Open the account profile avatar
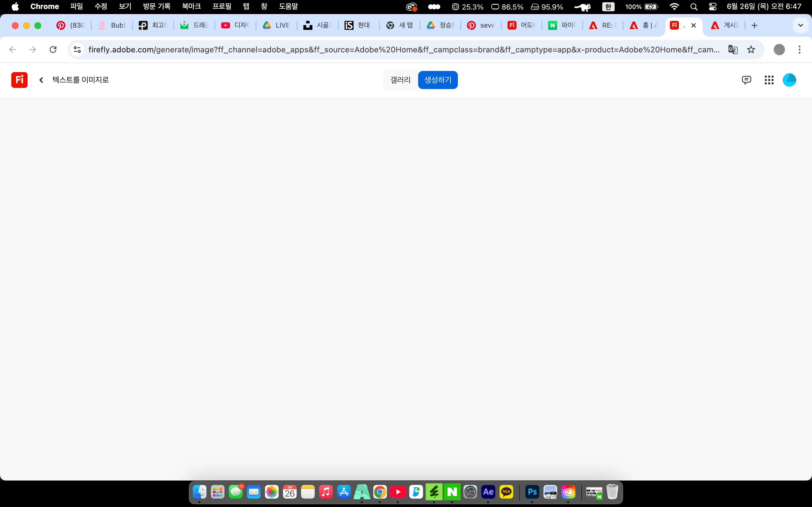 pyautogui.click(x=789, y=80)
